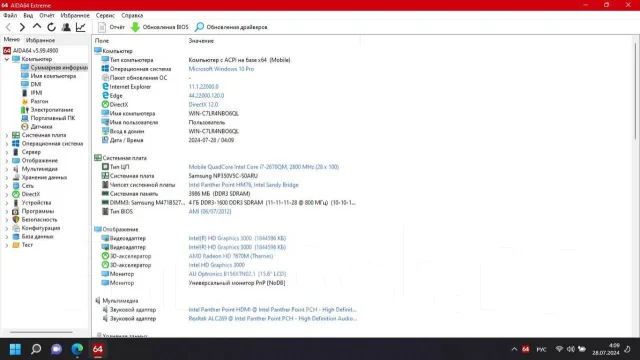Open the Избранное menu in the menu bar
Image resolution: width=640 pixels, height=360 pixels.
75,15
